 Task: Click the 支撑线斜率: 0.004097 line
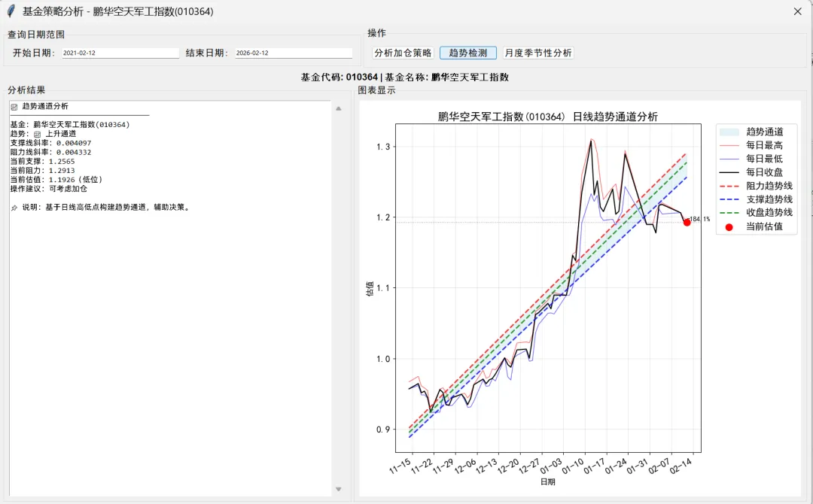(51, 143)
